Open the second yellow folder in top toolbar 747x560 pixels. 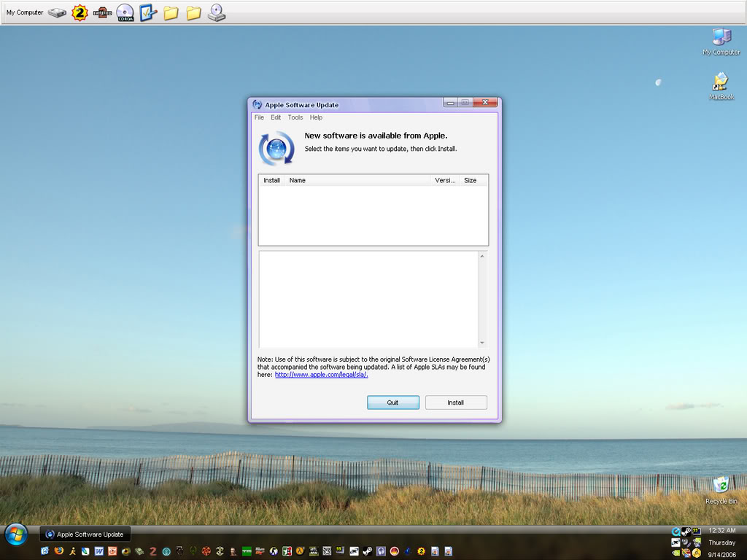(193, 13)
